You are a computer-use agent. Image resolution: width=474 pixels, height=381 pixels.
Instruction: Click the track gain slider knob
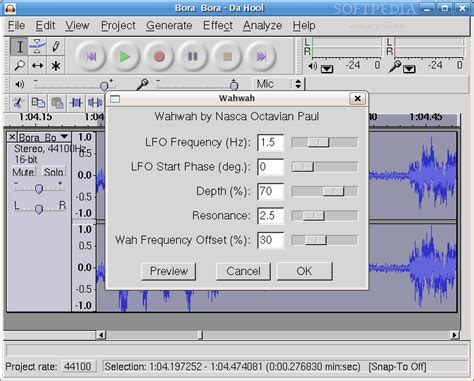(x=39, y=189)
